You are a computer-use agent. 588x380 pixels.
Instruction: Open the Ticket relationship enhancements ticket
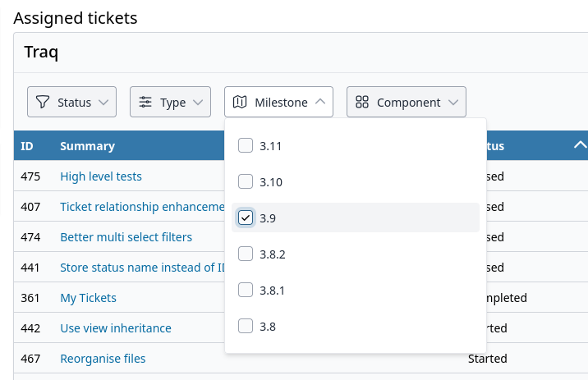pyautogui.click(x=142, y=207)
